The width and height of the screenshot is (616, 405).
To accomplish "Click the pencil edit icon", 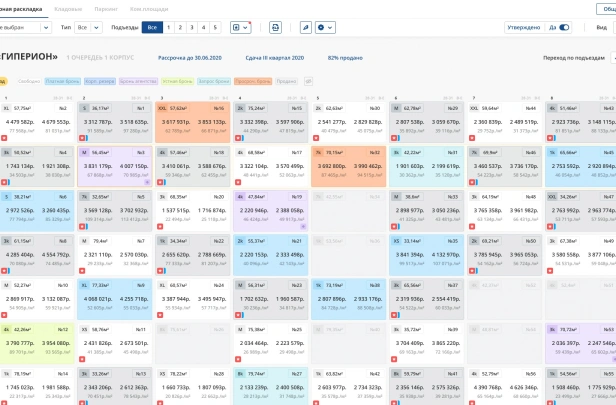I will (306, 28).
